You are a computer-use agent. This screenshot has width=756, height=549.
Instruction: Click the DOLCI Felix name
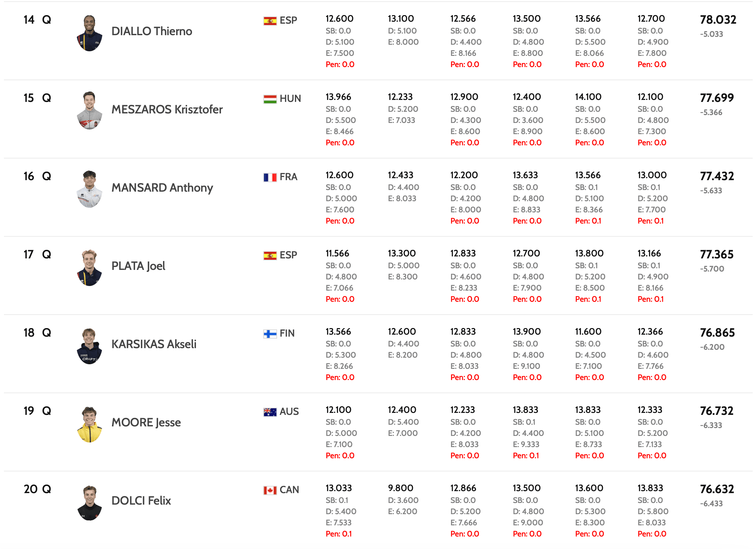[141, 501]
